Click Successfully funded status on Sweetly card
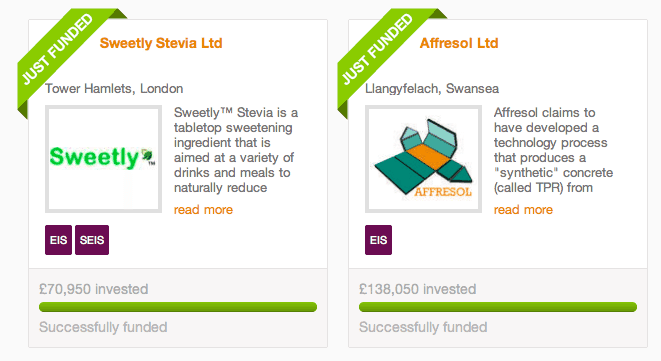Viewport: 661px width, 361px height. point(103,327)
